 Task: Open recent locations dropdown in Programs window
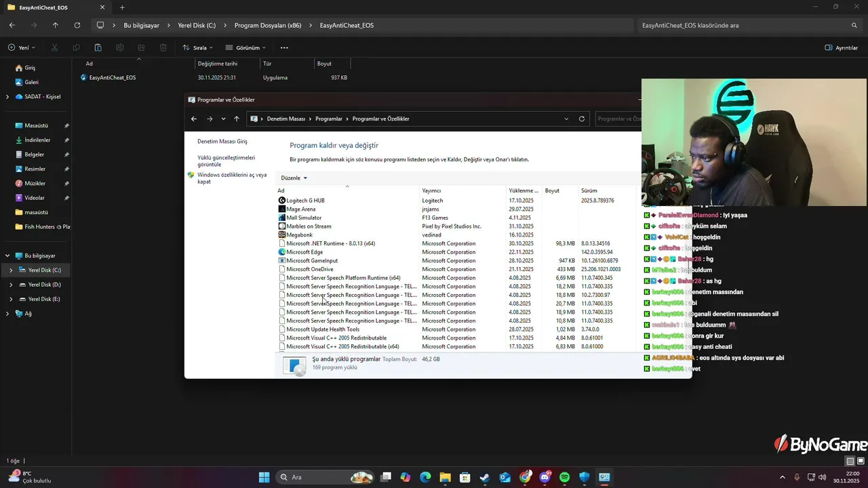point(223,119)
